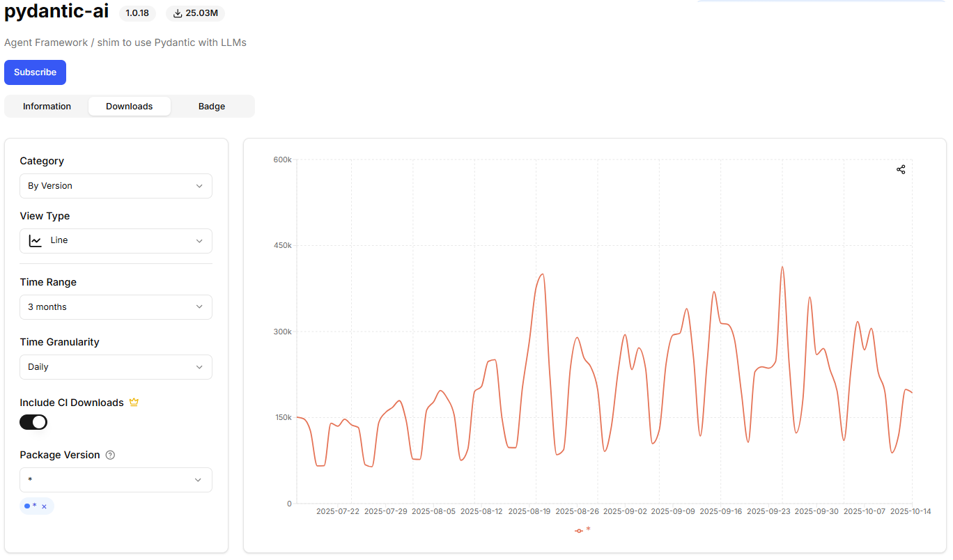953x560 pixels.
Task: Click the 2025-09-16 date label on the axis
Action: (x=721, y=511)
